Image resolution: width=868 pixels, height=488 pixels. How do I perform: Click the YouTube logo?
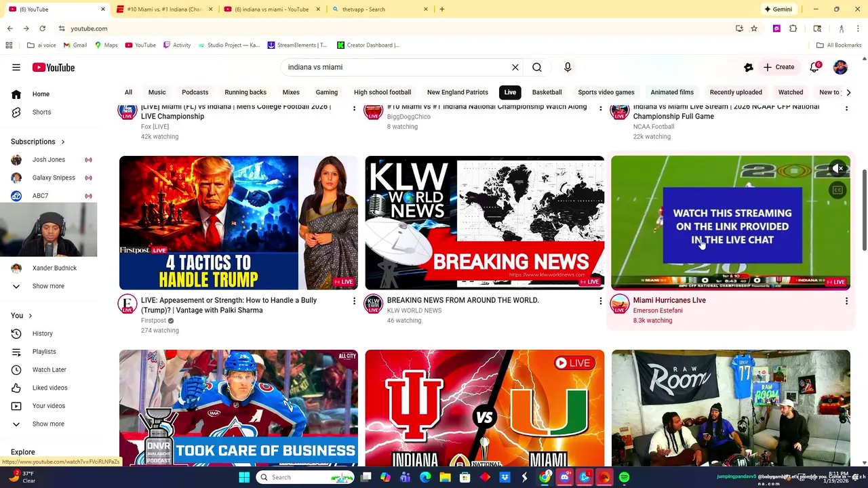coord(53,67)
